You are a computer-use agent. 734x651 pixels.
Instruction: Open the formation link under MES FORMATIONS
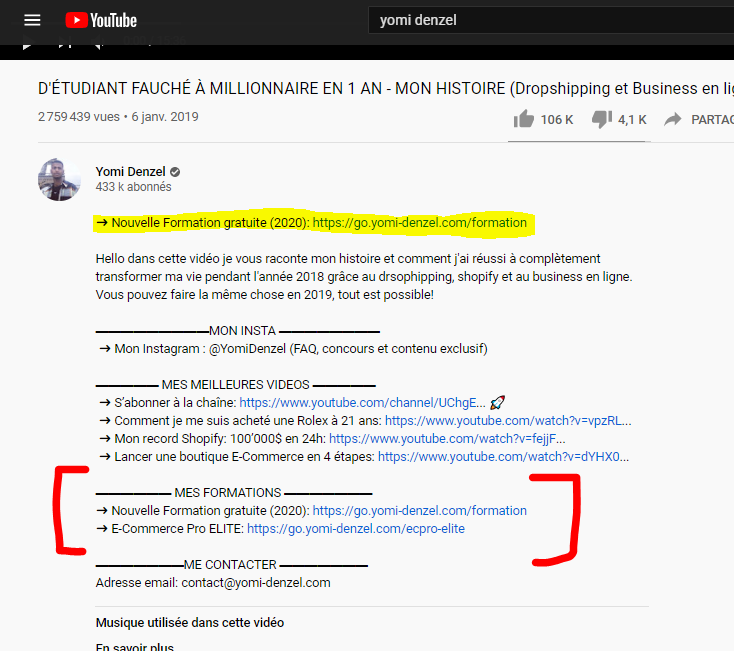tap(419, 511)
